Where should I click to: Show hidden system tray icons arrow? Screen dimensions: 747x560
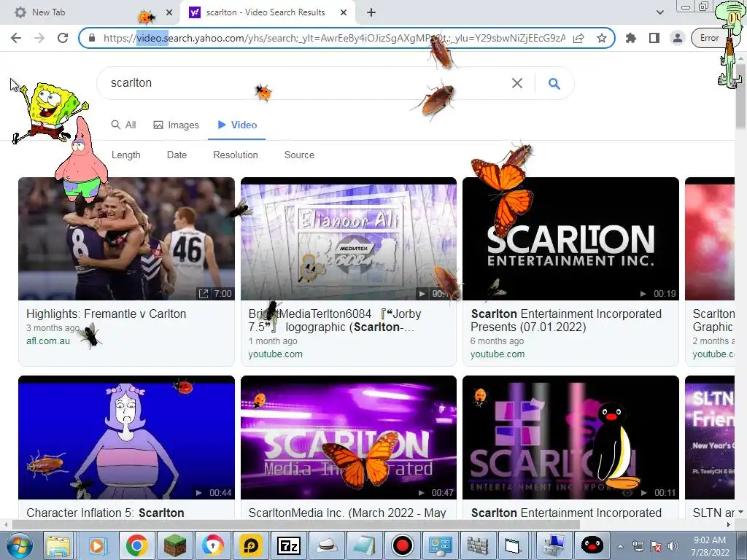(x=620, y=546)
